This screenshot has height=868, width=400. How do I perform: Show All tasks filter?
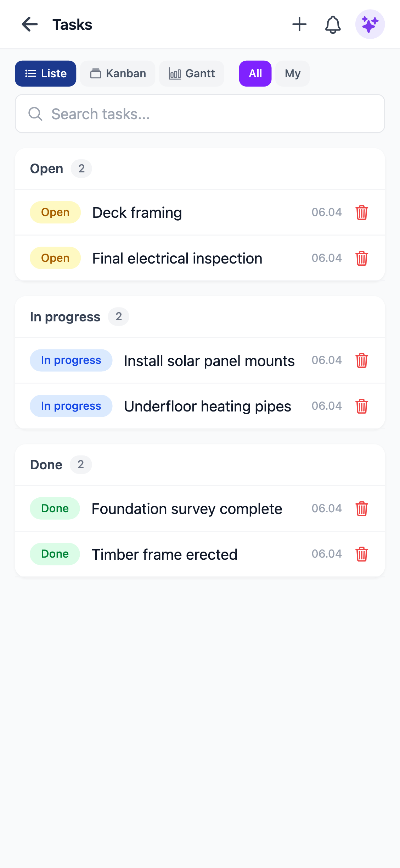click(255, 73)
